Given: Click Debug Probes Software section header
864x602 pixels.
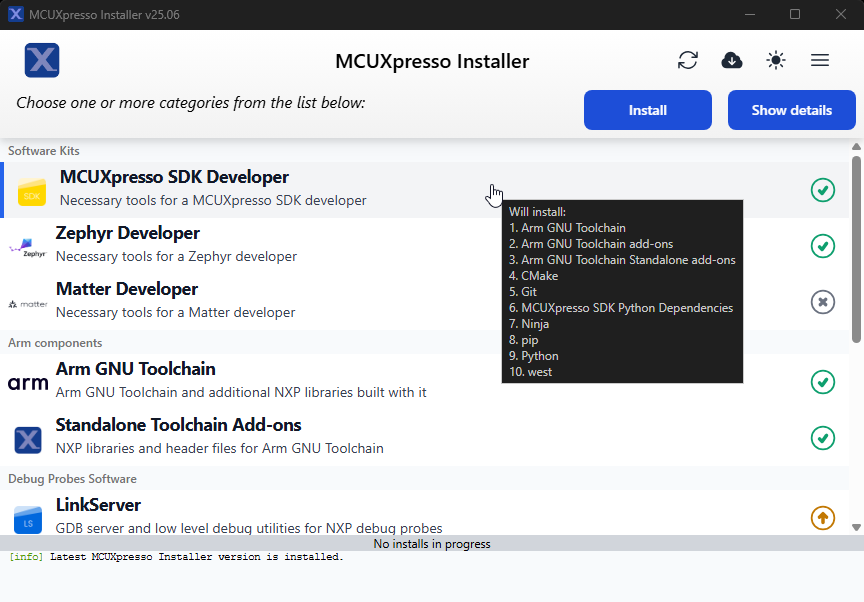Looking at the screenshot, I should (x=72, y=479).
